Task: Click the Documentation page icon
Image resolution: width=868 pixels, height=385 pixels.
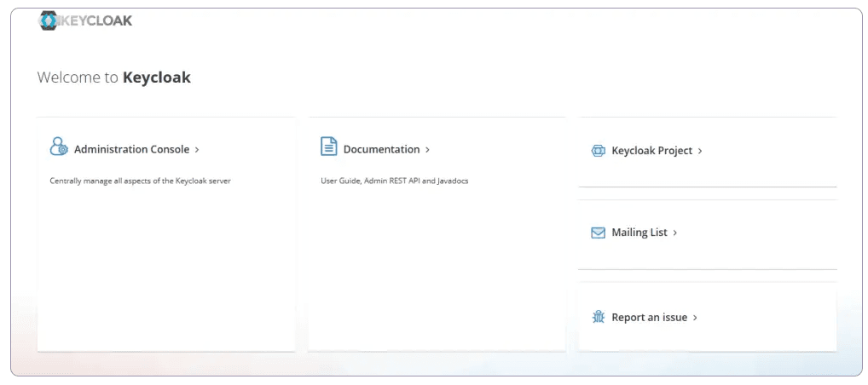Action: tap(328, 147)
